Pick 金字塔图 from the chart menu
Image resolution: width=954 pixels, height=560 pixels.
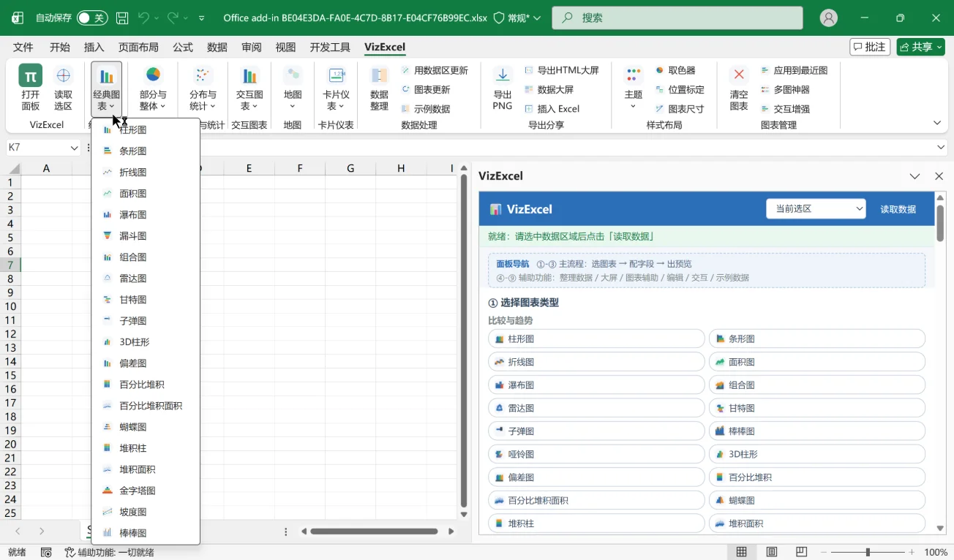(146, 491)
